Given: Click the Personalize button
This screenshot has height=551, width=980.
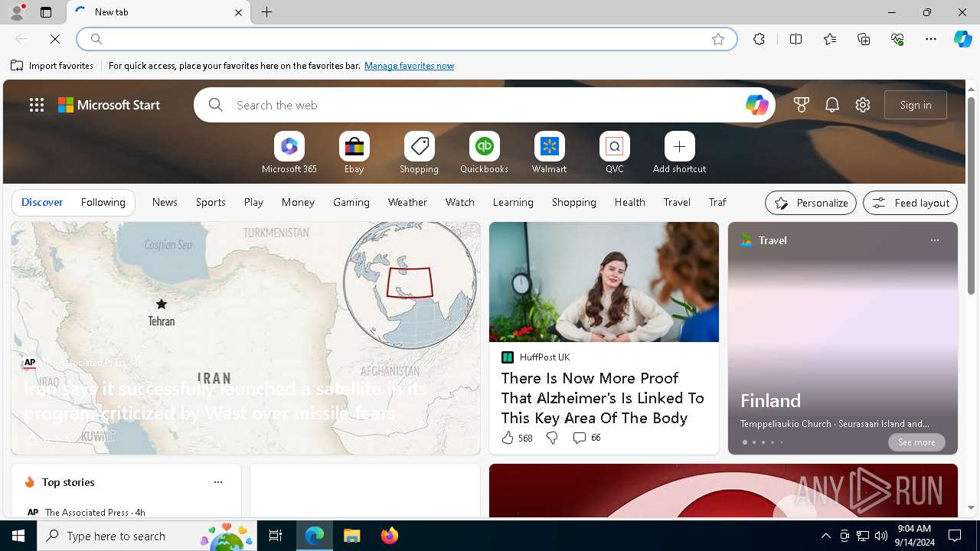Looking at the screenshot, I should point(811,203).
